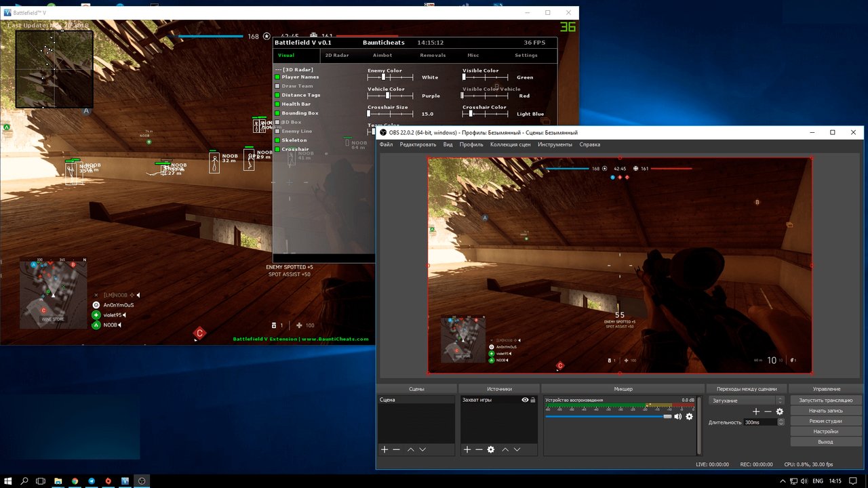Toggle Player Names checkbox in cheat menu
The height and width of the screenshot is (488, 868).
277,77
